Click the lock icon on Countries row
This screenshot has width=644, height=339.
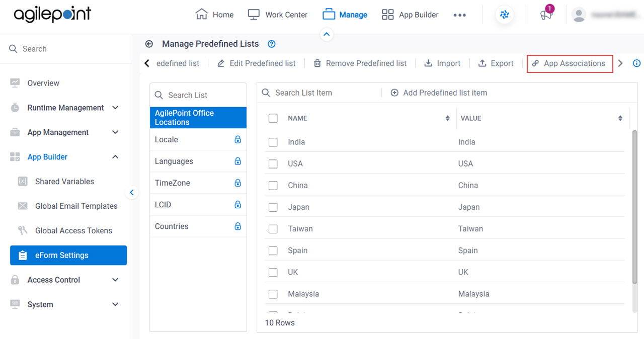[238, 226]
